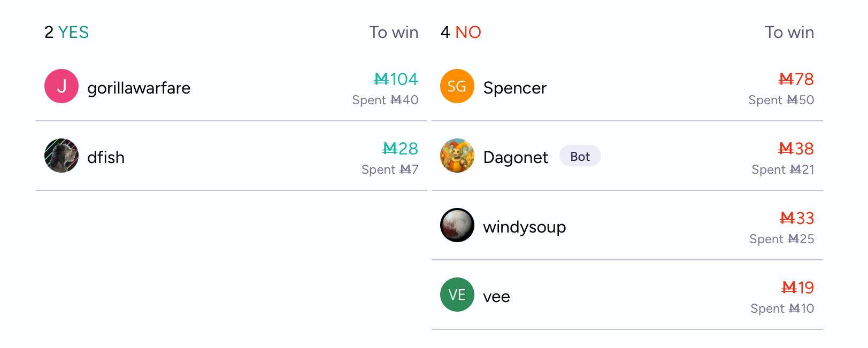Click gorillawarfare's M104 to-win amount
The height and width of the screenshot is (348, 868).
(x=396, y=79)
